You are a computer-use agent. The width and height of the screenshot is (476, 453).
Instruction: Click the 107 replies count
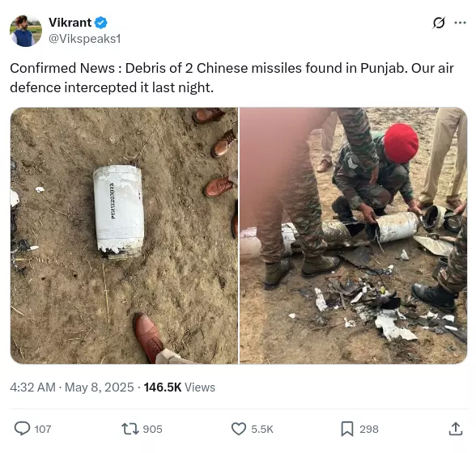(43, 430)
